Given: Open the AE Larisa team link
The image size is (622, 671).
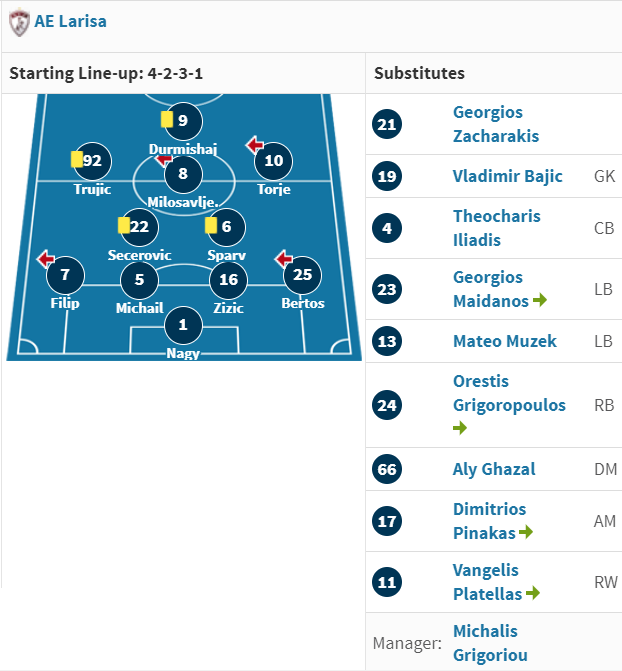Looking at the screenshot, I should point(70,21).
